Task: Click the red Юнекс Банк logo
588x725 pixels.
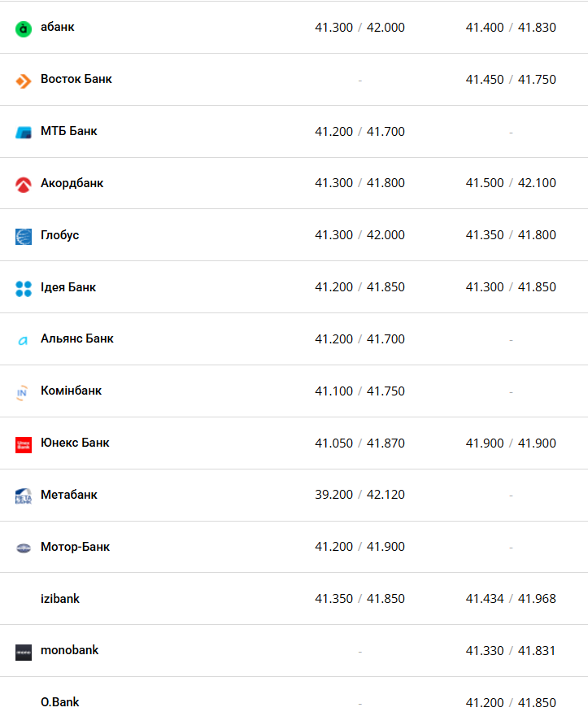Action: (24, 445)
